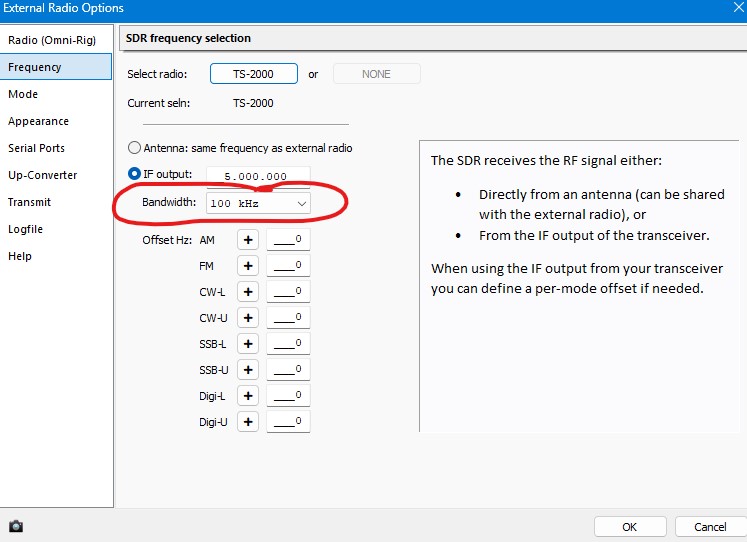This screenshot has height=542, width=747.
Task: Go to the Serial Ports section
Action: [37, 148]
